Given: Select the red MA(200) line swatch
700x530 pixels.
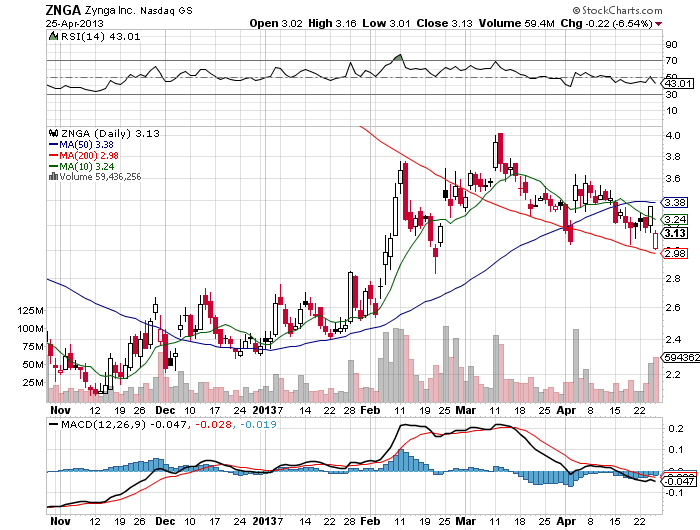Looking at the screenshot, I should tap(53, 155).
